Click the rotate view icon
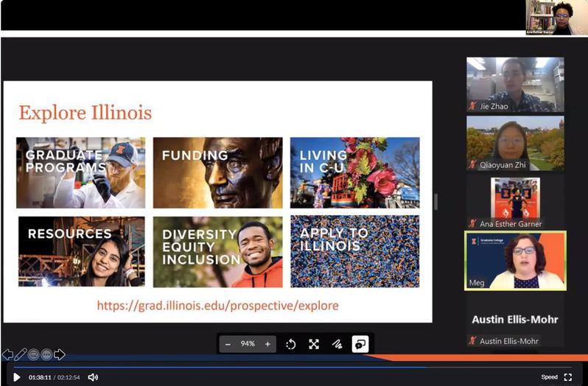This screenshot has width=588, height=386. point(291,344)
